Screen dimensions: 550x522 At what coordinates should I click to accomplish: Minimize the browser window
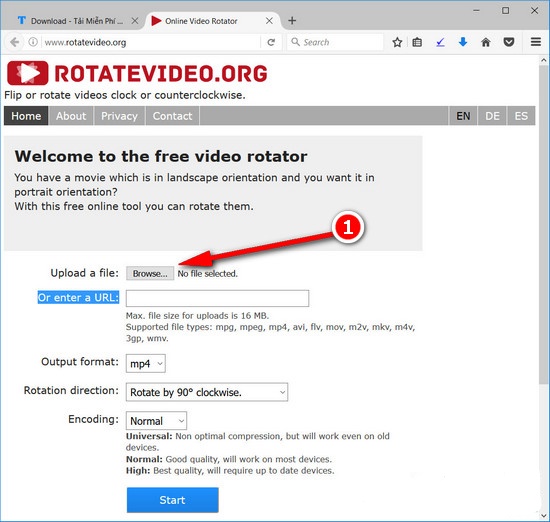coord(476,11)
